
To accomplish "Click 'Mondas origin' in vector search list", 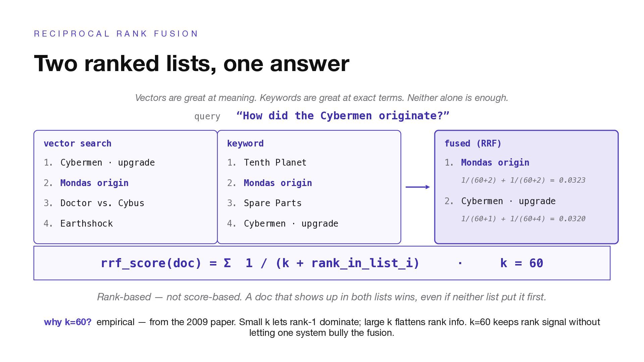I will click(x=94, y=183).
